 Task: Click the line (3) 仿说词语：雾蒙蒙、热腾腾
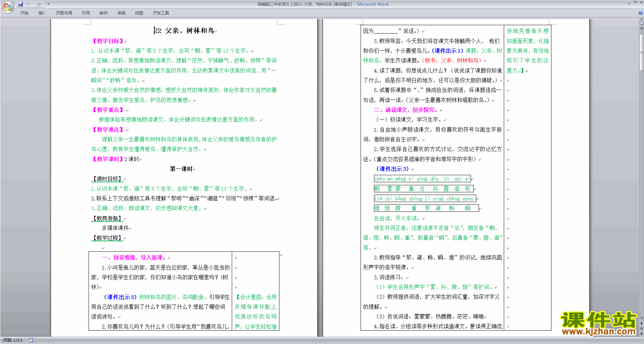click(x=430, y=316)
